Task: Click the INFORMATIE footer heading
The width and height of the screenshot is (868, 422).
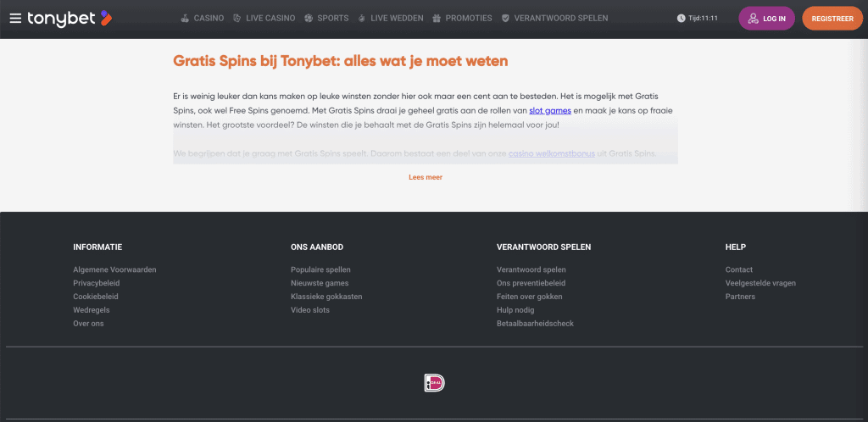Action: [97, 247]
